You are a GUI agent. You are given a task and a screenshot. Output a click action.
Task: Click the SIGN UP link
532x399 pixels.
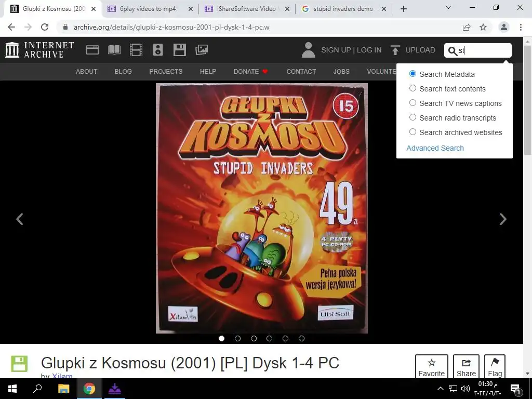point(336,50)
